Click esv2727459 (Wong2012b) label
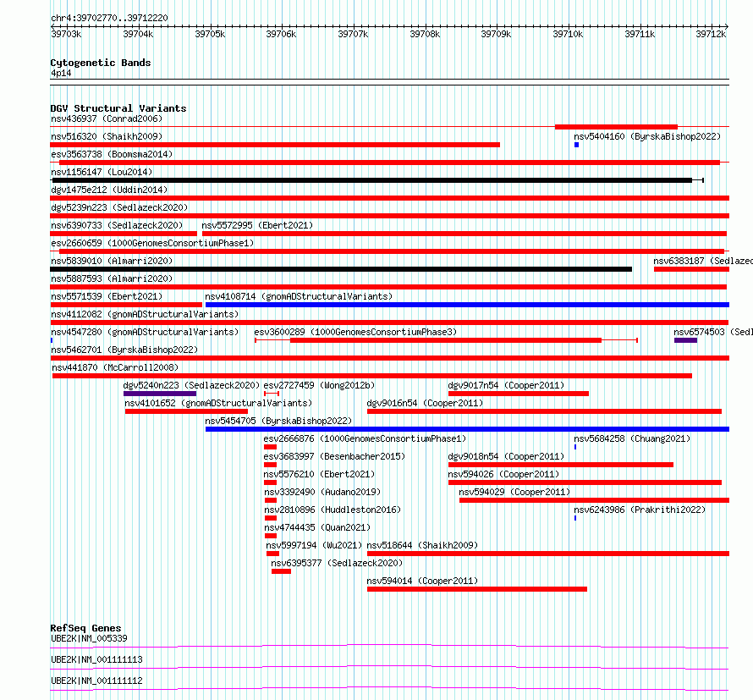The image size is (753, 700). tap(319, 385)
